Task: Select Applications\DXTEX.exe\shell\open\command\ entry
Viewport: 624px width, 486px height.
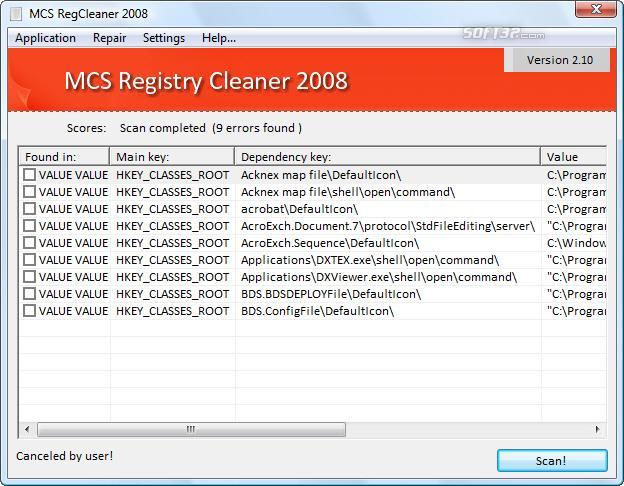Action: (370, 260)
